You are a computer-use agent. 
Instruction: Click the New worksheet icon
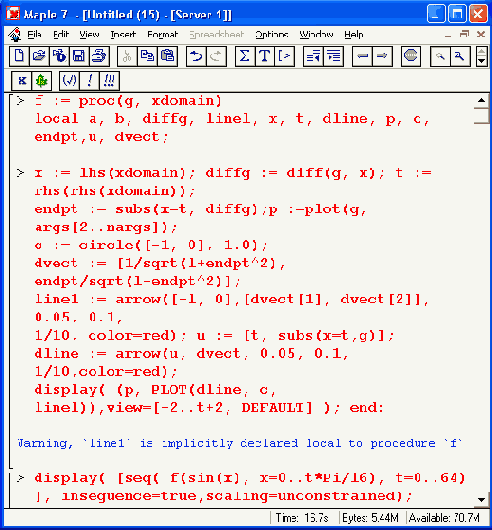point(19,56)
